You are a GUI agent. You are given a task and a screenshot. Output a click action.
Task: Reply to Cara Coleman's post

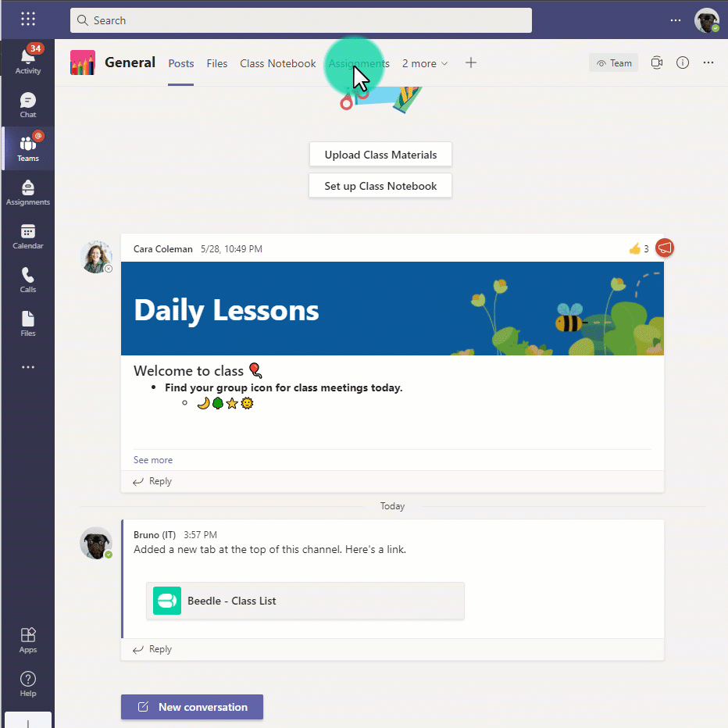(152, 481)
